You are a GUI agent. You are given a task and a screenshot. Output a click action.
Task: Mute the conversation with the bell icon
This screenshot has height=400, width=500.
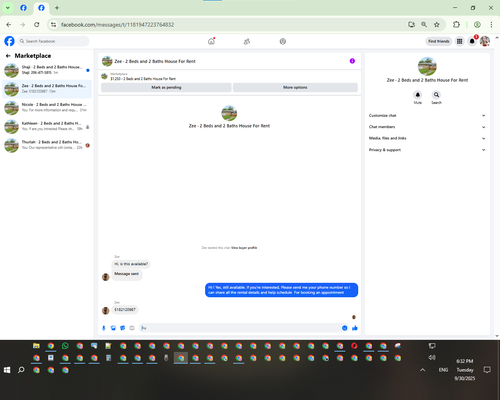click(x=418, y=95)
